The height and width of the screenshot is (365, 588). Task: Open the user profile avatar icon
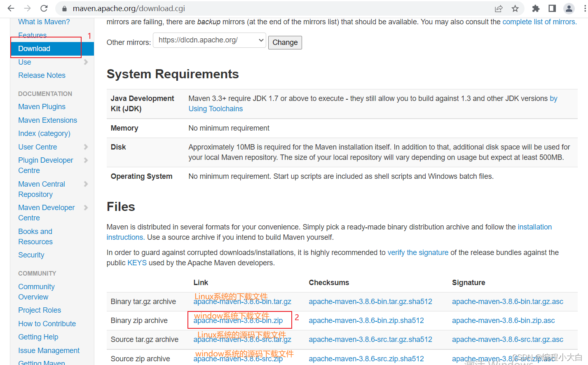coord(569,8)
